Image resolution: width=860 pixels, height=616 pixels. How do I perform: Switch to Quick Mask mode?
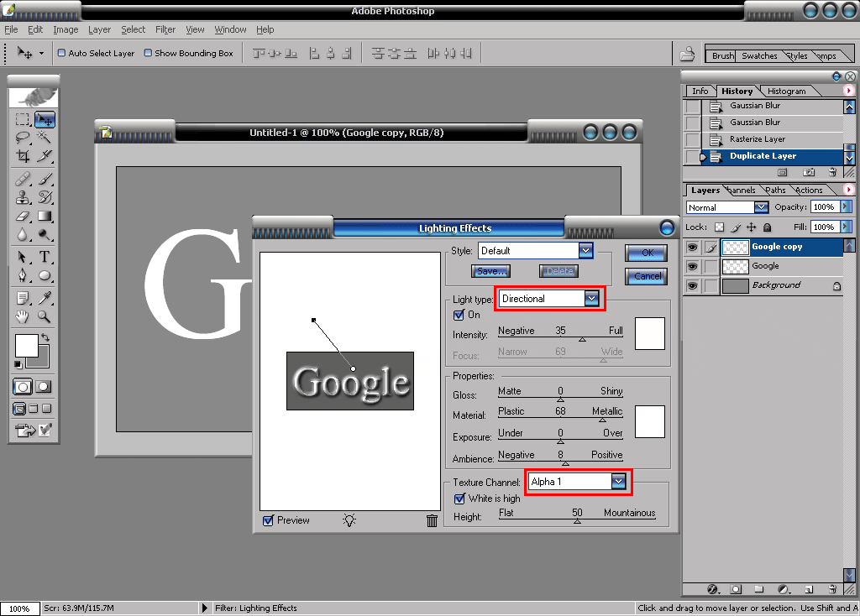[44, 387]
